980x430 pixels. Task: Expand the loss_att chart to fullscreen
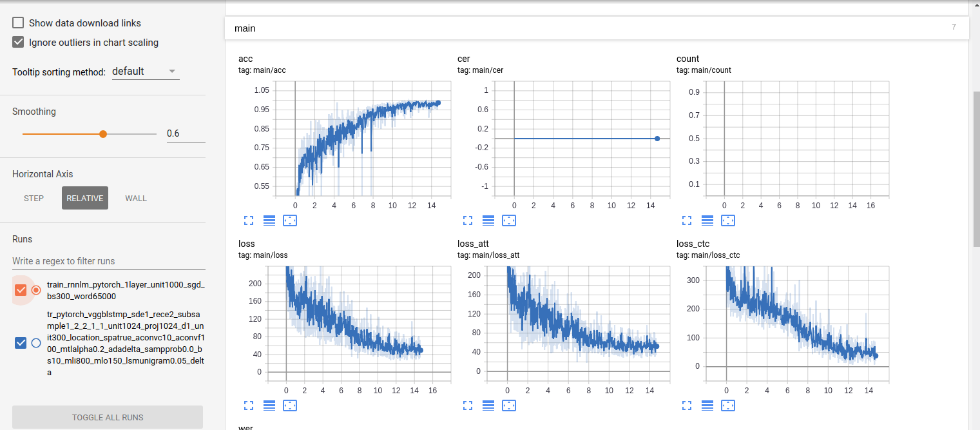coord(468,406)
